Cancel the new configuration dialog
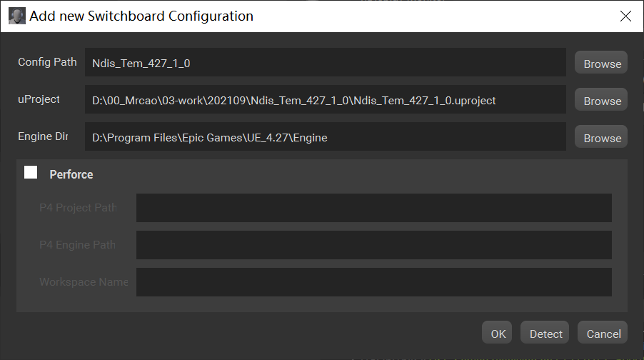644x360 pixels. (603, 332)
